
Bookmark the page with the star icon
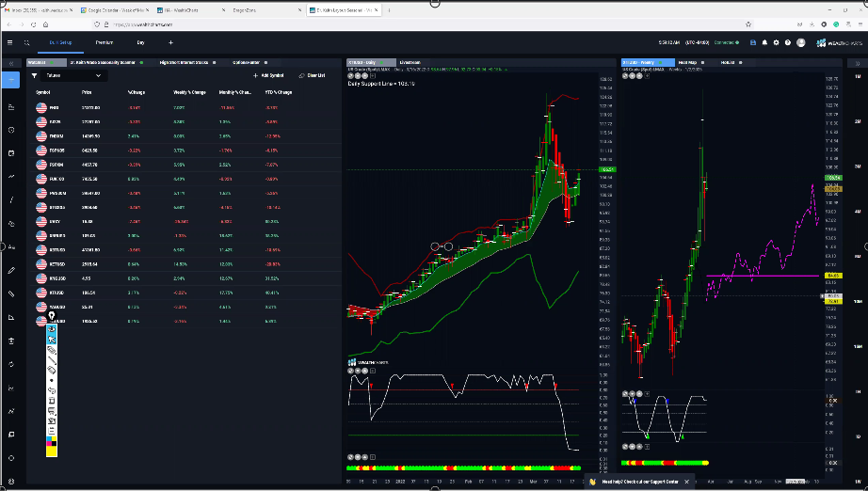[x=748, y=24]
